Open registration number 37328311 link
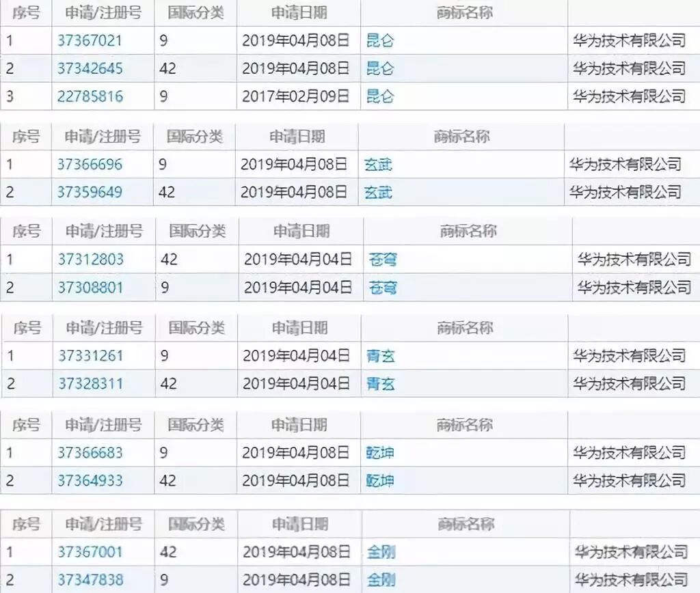The height and width of the screenshot is (593, 700). pyautogui.click(x=91, y=383)
